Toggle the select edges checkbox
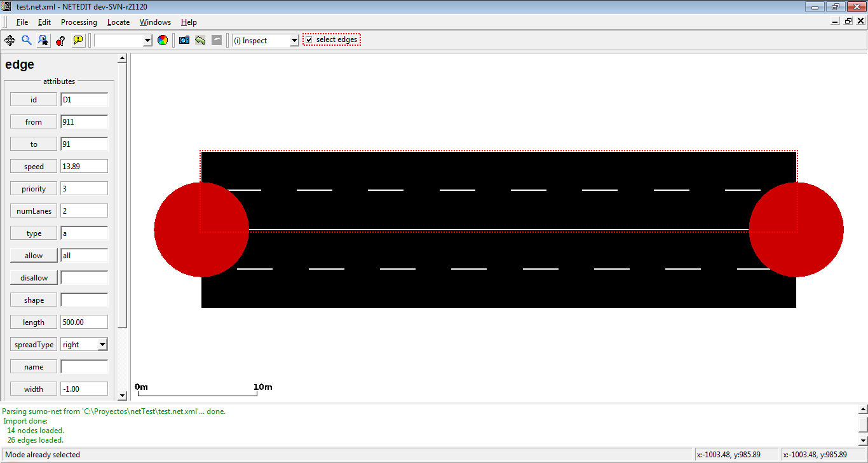This screenshot has height=463, width=868. [309, 40]
